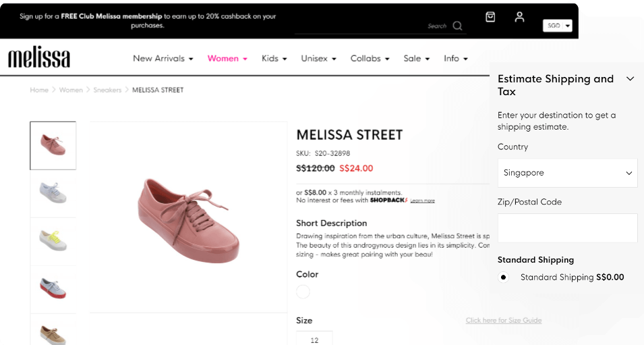
Task: Choose size 12
Action: (x=314, y=340)
